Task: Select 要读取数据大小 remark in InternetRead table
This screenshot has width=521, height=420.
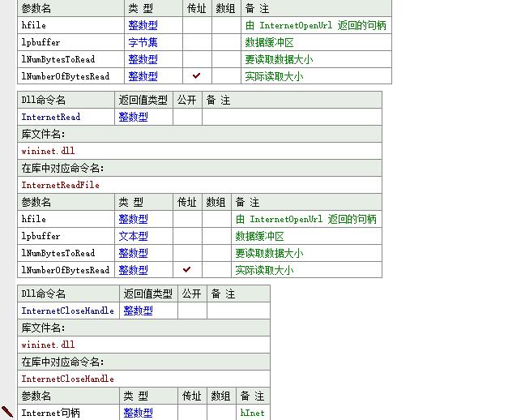Action: (x=269, y=253)
